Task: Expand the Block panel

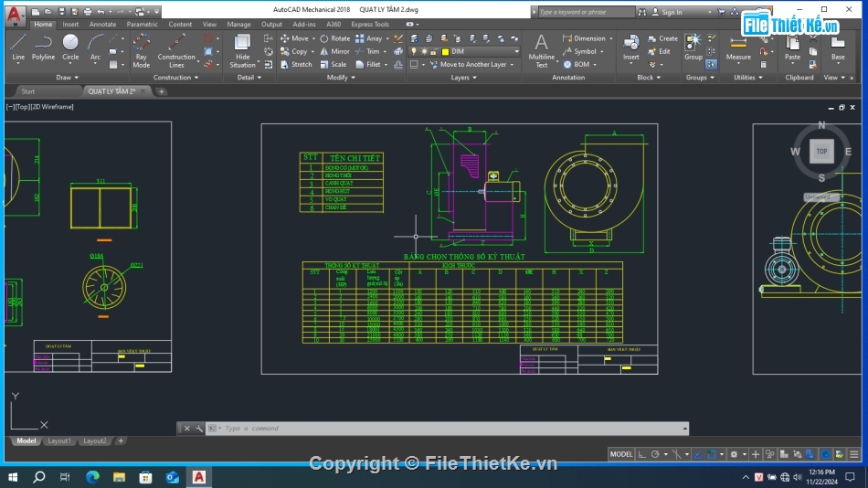Action: pyautogui.click(x=648, y=78)
